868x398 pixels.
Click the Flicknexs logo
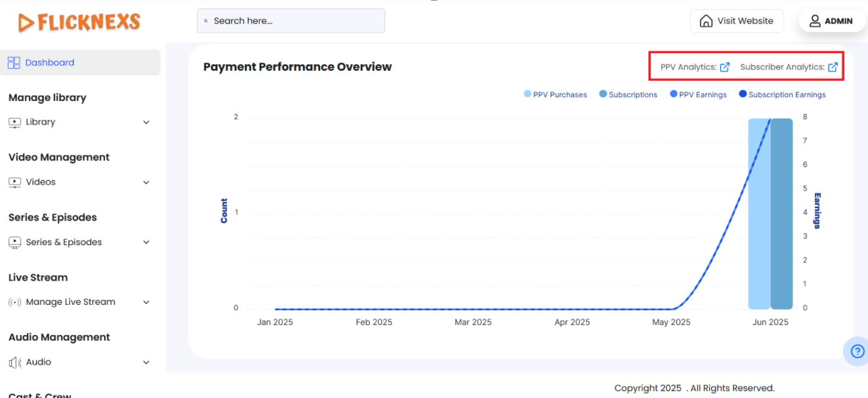pyautogui.click(x=79, y=23)
